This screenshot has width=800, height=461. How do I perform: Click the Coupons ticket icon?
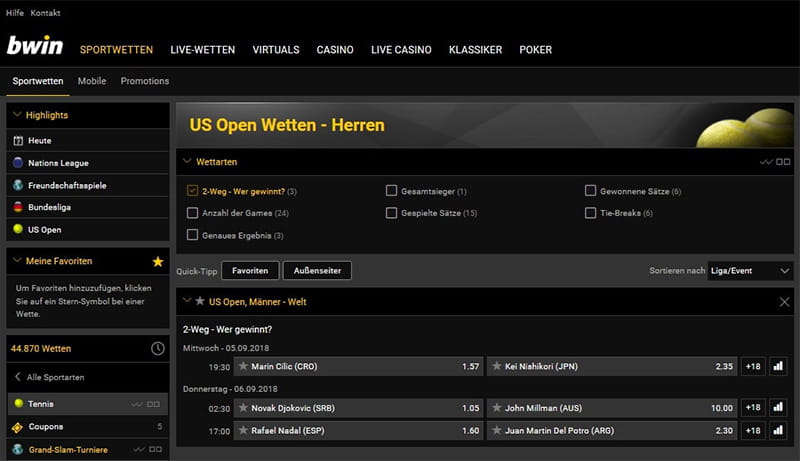(17, 427)
